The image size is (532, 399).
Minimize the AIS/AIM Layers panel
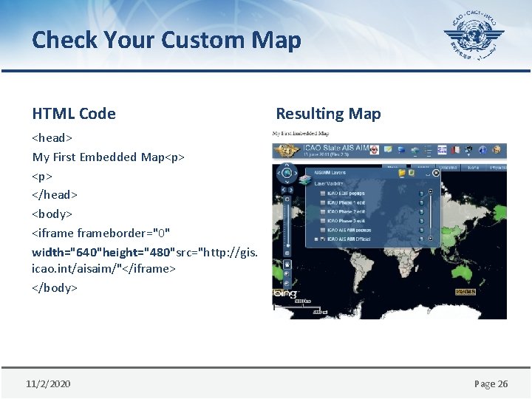point(428,174)
